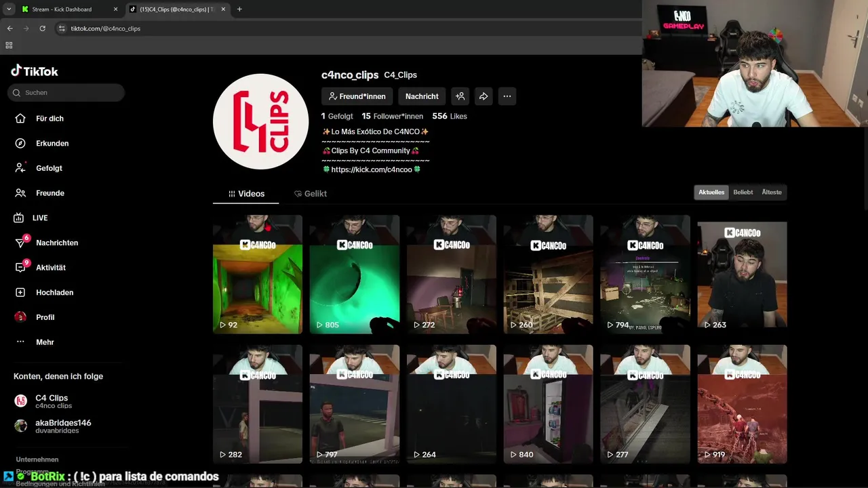868x488 pixels.
Task: Click the Hochladen upload entry
Action: click(44, 293)
